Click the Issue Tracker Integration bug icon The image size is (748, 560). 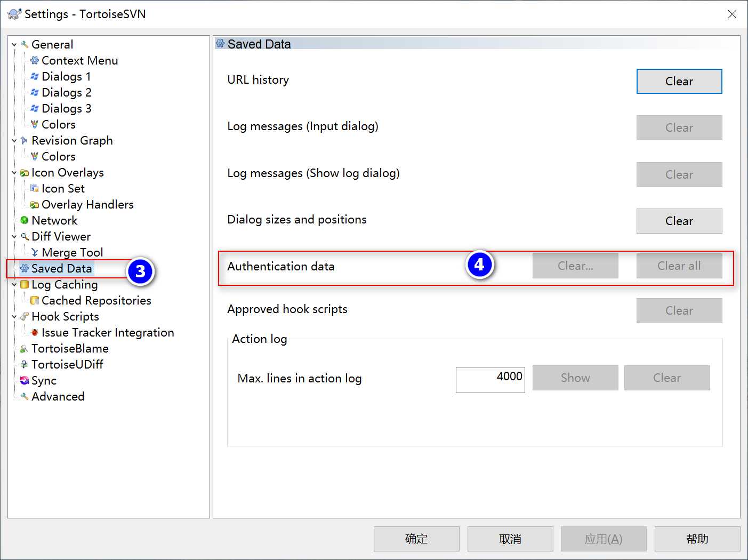[35, 332]
